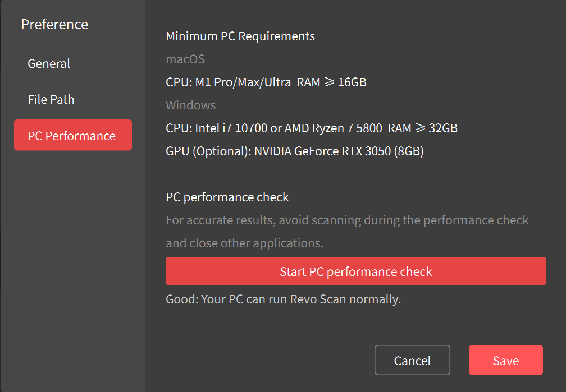
Task: Click the Preference heading
Action: click(54, 24)
